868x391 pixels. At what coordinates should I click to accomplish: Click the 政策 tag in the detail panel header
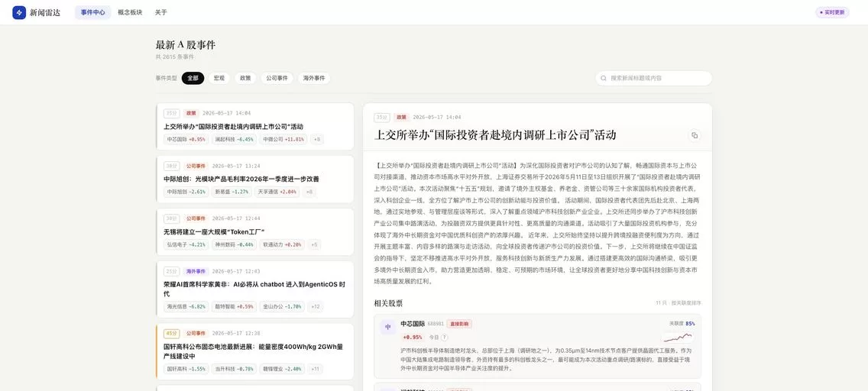tap(401, 118)
